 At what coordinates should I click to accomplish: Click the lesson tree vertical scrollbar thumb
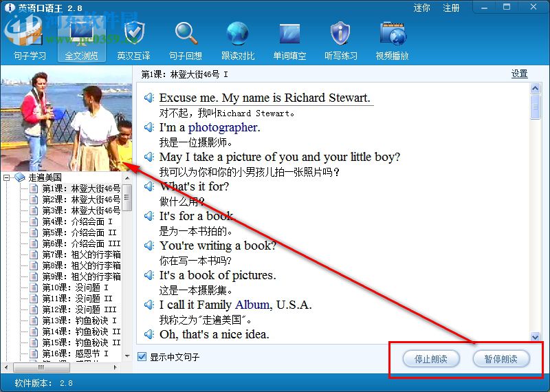[127, 197]
